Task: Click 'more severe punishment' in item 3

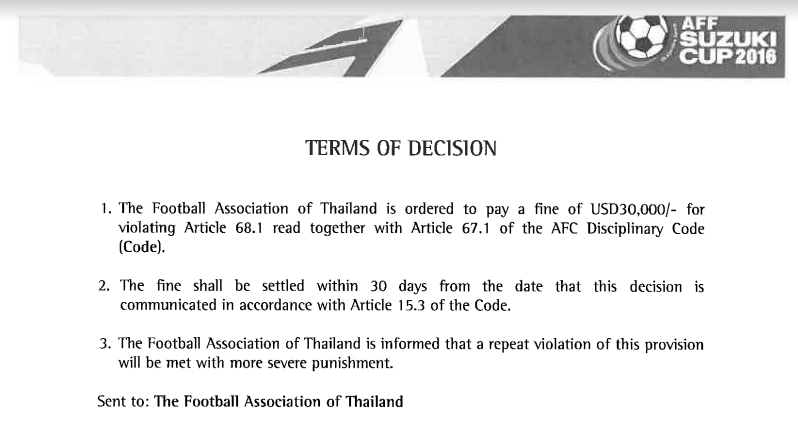Action: click(x=311, y=363)
